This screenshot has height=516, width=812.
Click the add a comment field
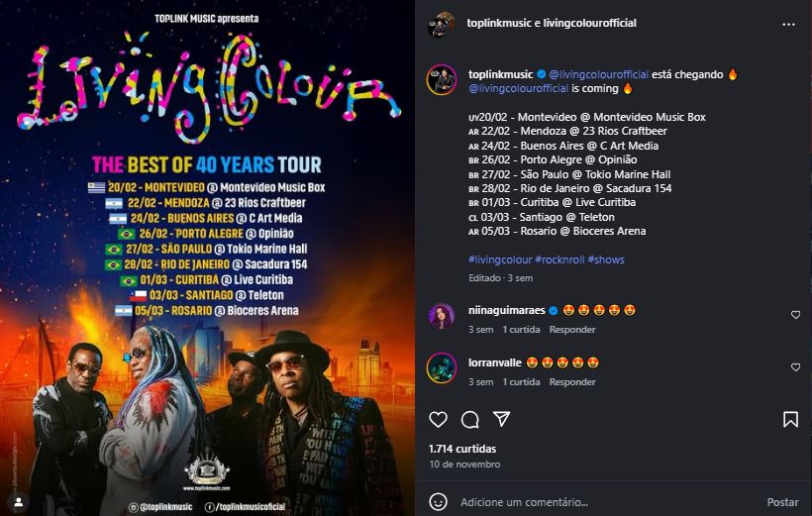pos(605,502)
